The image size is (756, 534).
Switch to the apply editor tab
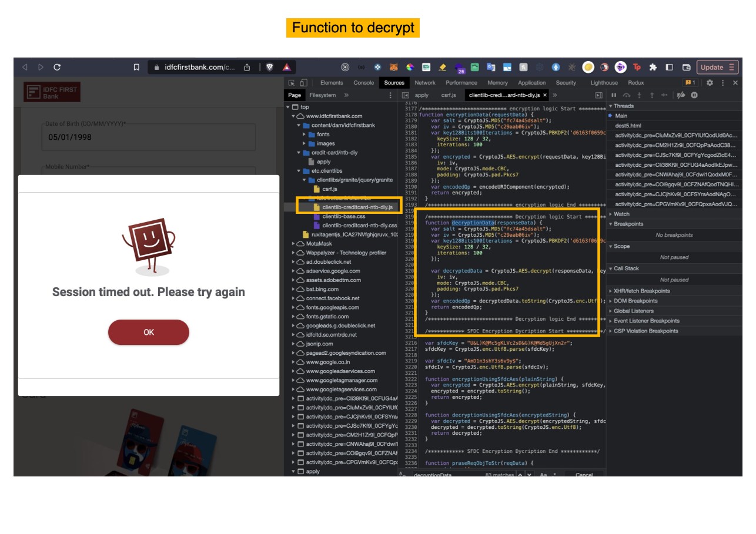[422, 95]
